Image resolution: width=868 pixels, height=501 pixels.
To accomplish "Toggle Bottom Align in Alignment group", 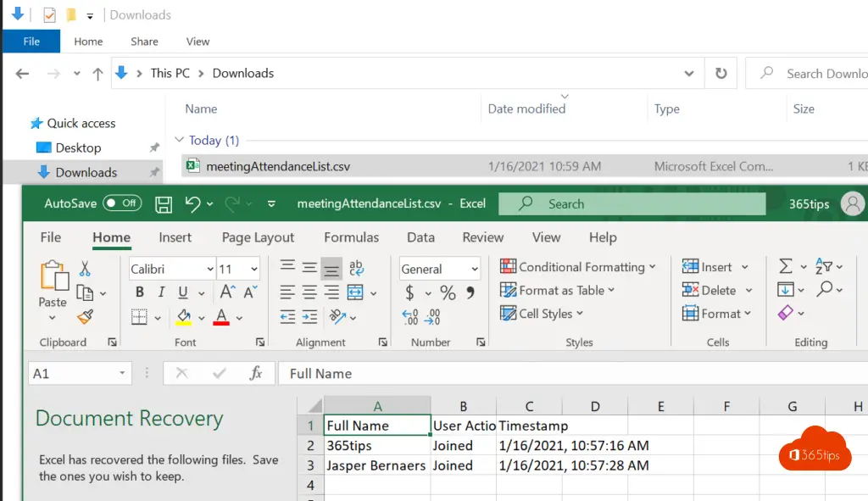I will [x=331, y=270].
